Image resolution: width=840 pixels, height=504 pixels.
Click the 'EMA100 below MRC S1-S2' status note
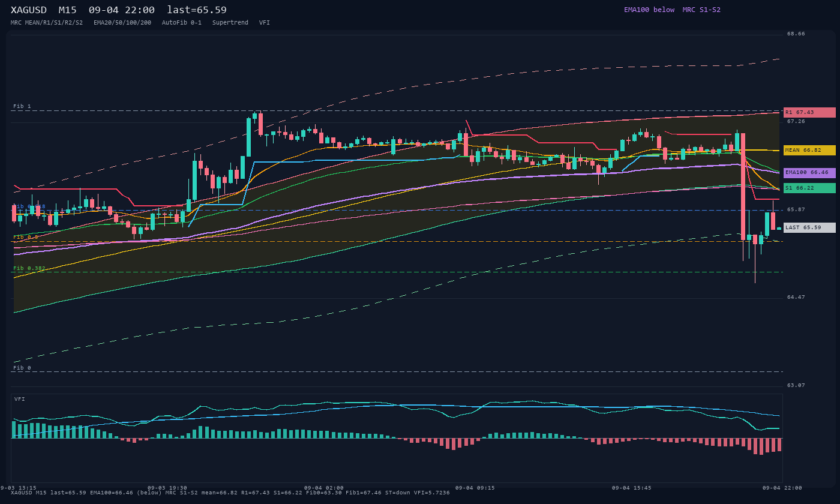pyautogui.click(x=672, y=10)
